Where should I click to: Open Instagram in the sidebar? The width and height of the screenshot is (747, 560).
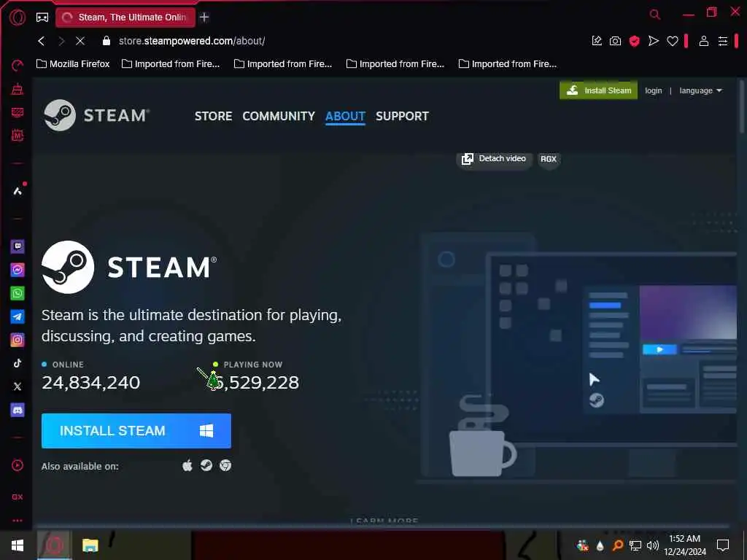coord(18,340)
